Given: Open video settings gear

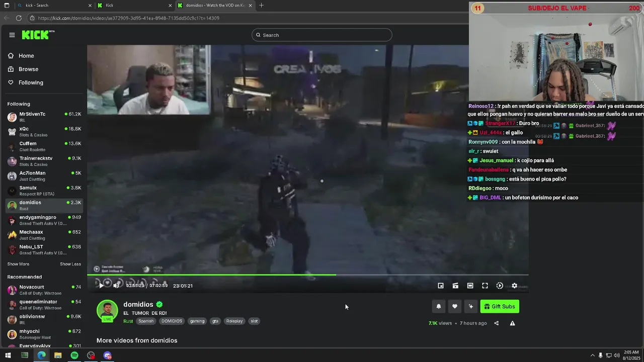Looking at the screenshot, I should [x=514, y=286].
